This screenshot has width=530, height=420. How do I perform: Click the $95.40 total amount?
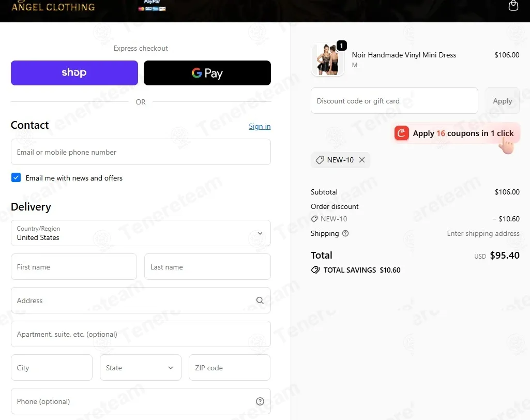pyautogui.click(x=505, y=255)
